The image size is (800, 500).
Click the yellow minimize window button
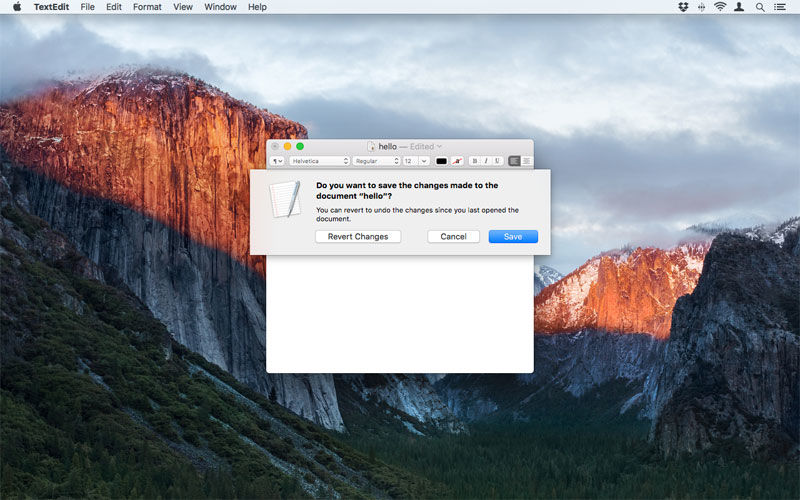[287, 146]
